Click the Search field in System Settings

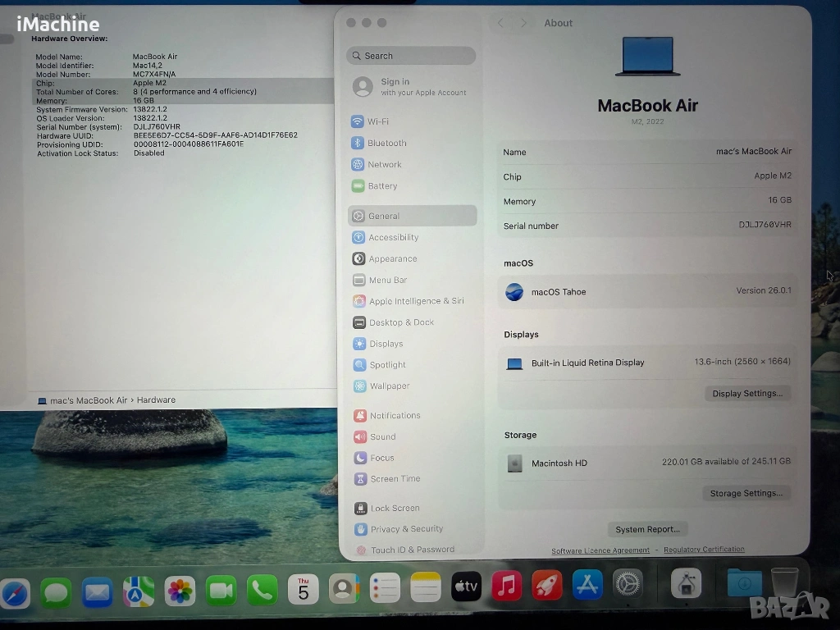click(x=412, y=56)
